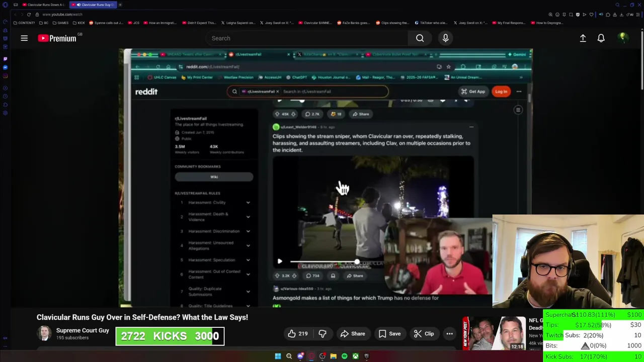The height and width of the screenshot is (362, 644).
Task: Open the 'Leigha Sapienti on...' bookmark
Action: tap(238, 23)
